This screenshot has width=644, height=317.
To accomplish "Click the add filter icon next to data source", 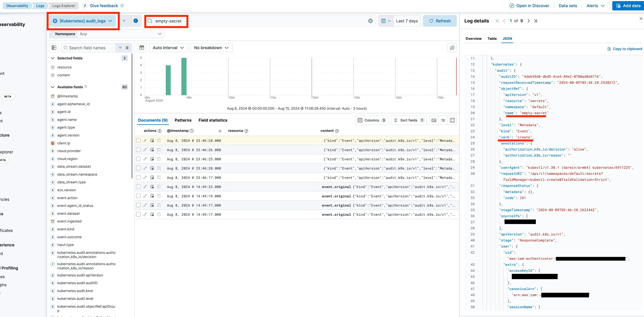I will [136, 21].
